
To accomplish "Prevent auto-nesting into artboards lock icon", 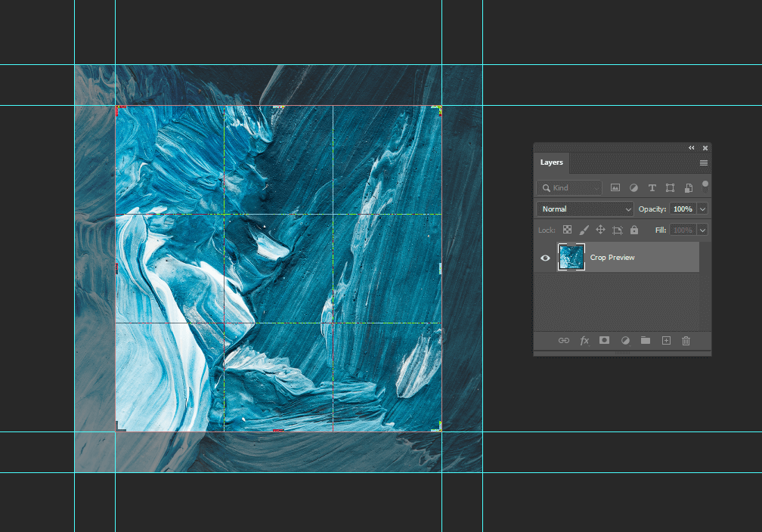I will coord(618,230).
